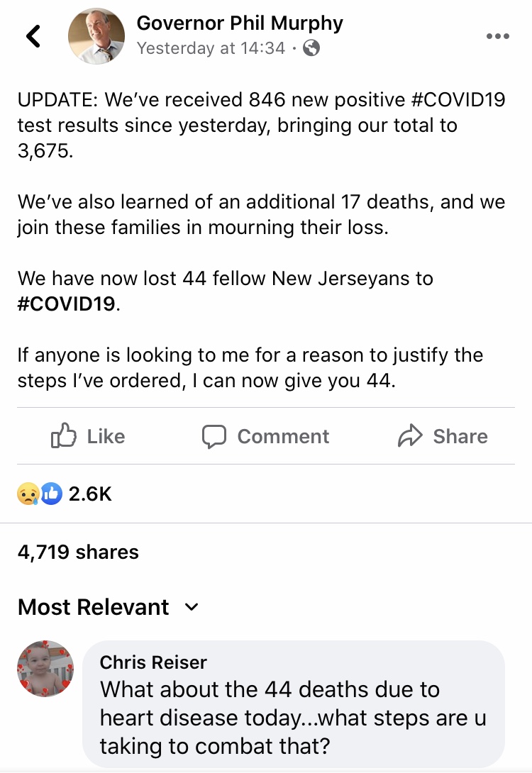This screenshot has height=773, width=532.
Task: Open the Yesterday at 14:34 timestamp
Action: [211, 48]
